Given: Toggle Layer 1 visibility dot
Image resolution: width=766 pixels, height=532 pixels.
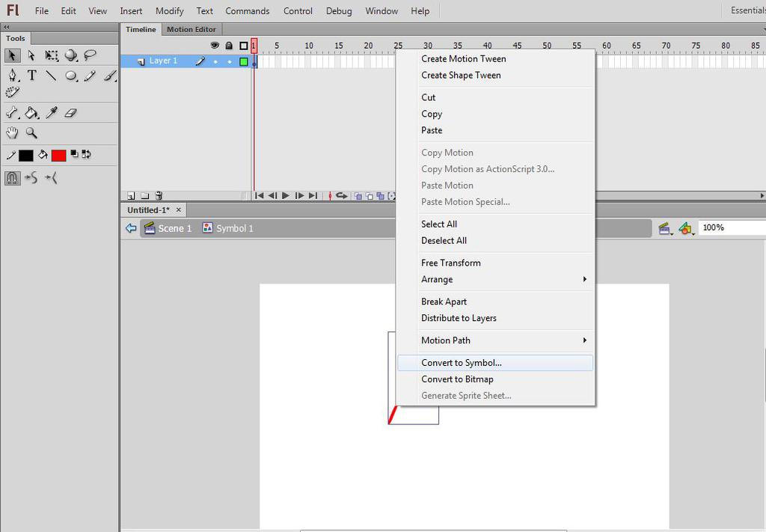Looking at the screenshot, I should (215, 61).
